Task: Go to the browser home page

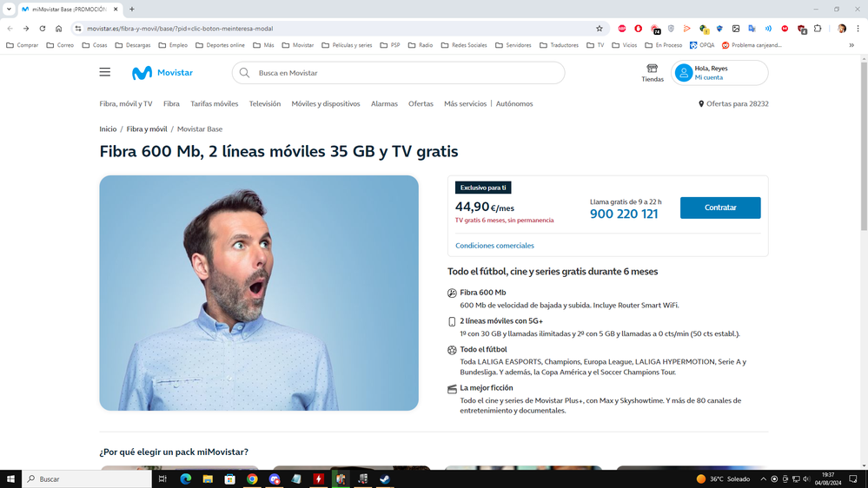Action: click(x=59, y=28)
